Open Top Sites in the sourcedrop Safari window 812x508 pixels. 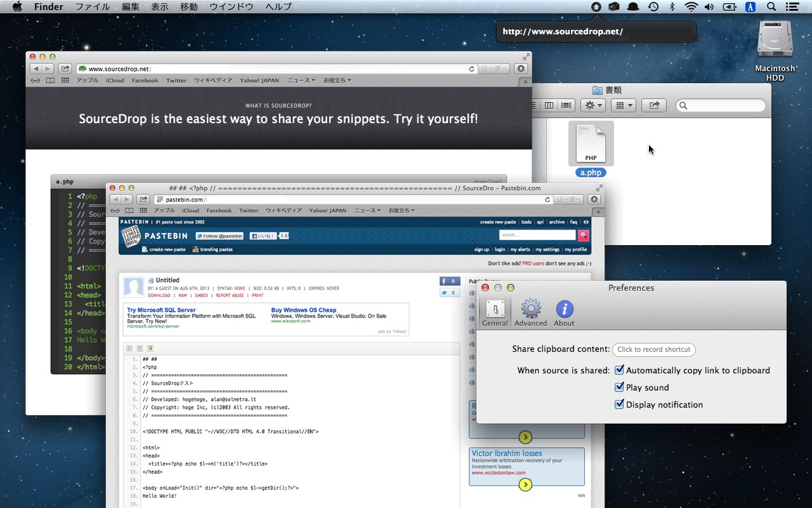click(x=65, y=81)
